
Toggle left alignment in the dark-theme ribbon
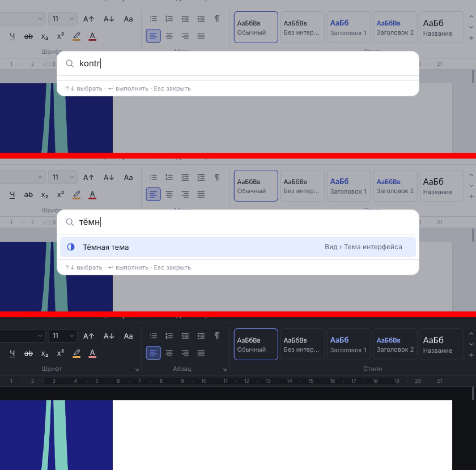coord(153,353)
